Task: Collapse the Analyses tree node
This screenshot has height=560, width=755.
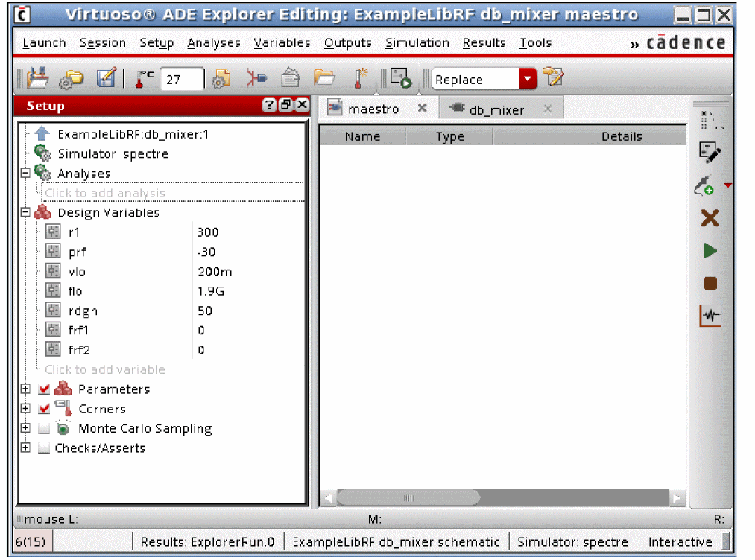Action: tap(25, 173)
